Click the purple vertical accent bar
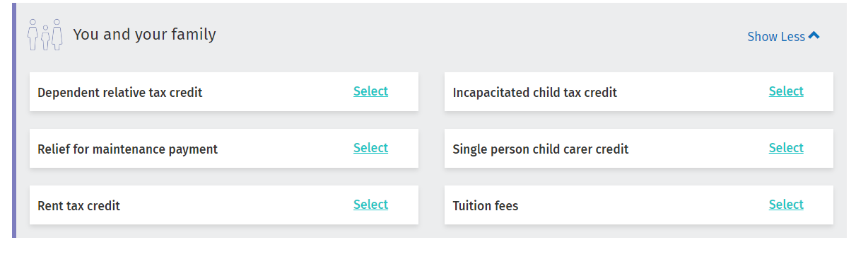 coord(13,120)
